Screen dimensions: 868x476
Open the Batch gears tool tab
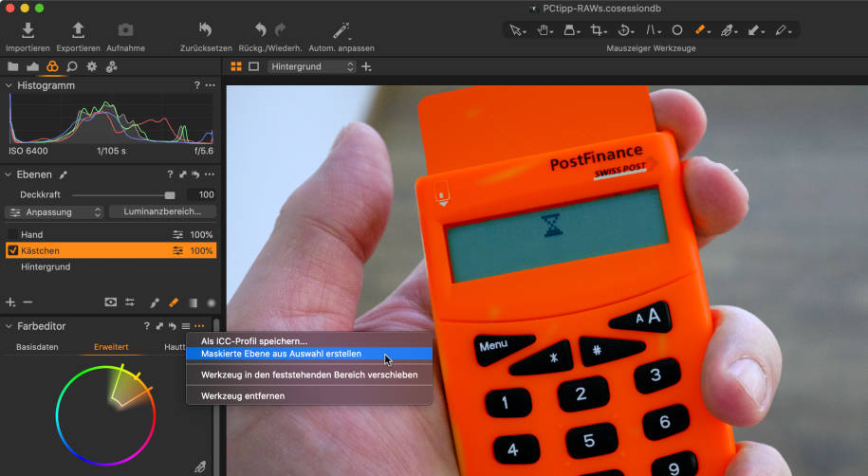coord(111,66)
